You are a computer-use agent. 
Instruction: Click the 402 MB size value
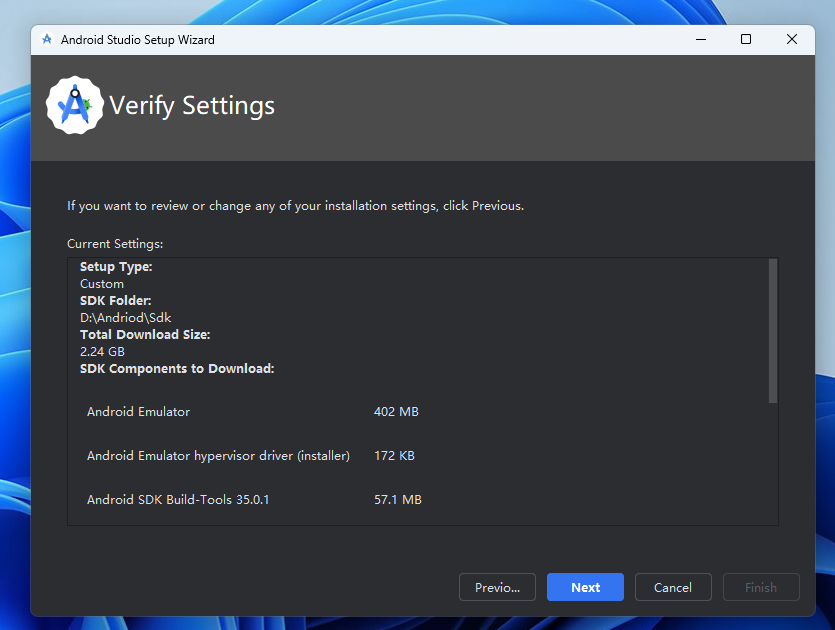point(396,412)
